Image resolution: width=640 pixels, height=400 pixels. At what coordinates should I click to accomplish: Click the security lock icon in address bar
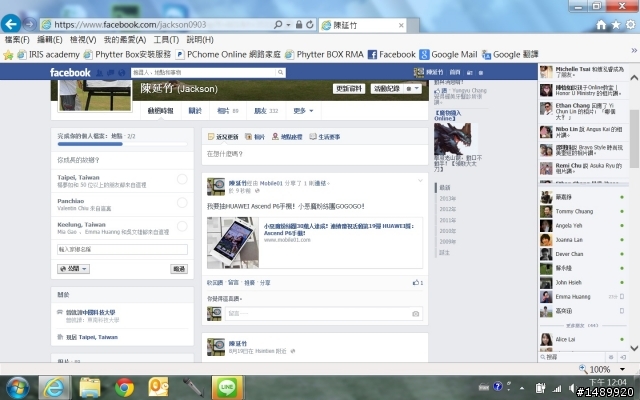(299, 24)
